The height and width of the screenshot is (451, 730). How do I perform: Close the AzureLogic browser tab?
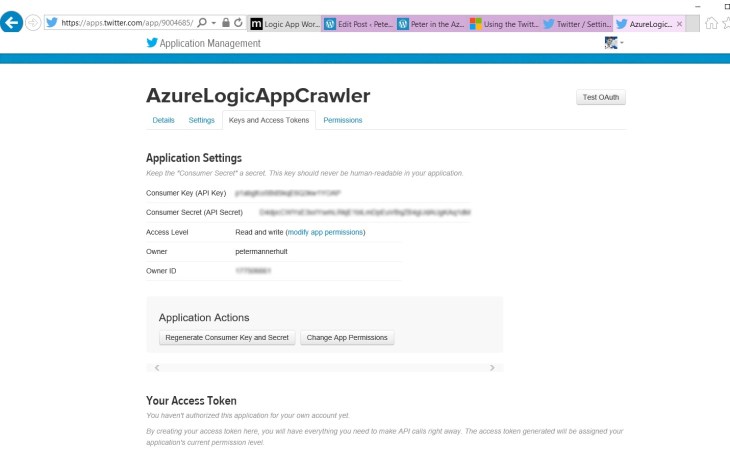680,23
